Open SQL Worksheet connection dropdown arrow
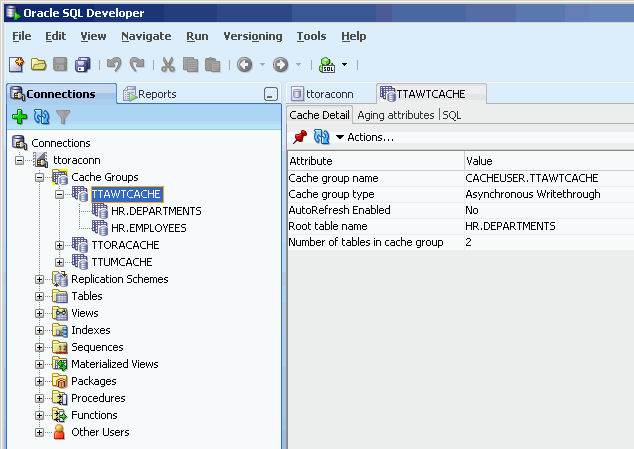 (x=344, y=65)
